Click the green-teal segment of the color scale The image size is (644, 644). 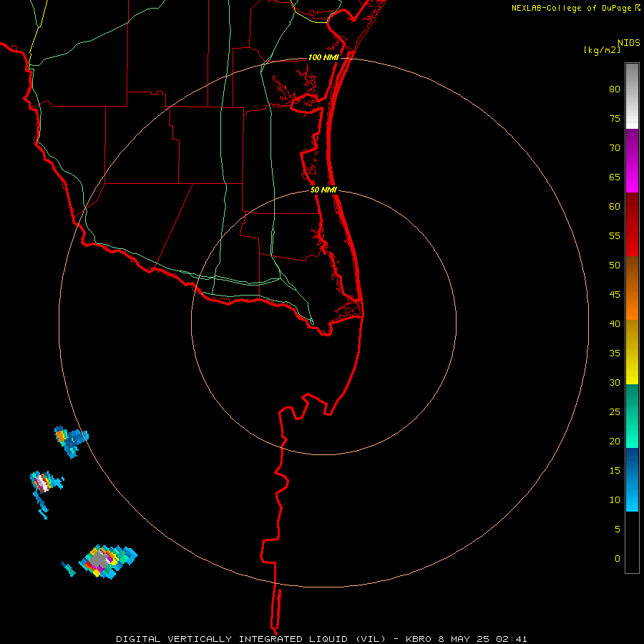tap(632, 416)
